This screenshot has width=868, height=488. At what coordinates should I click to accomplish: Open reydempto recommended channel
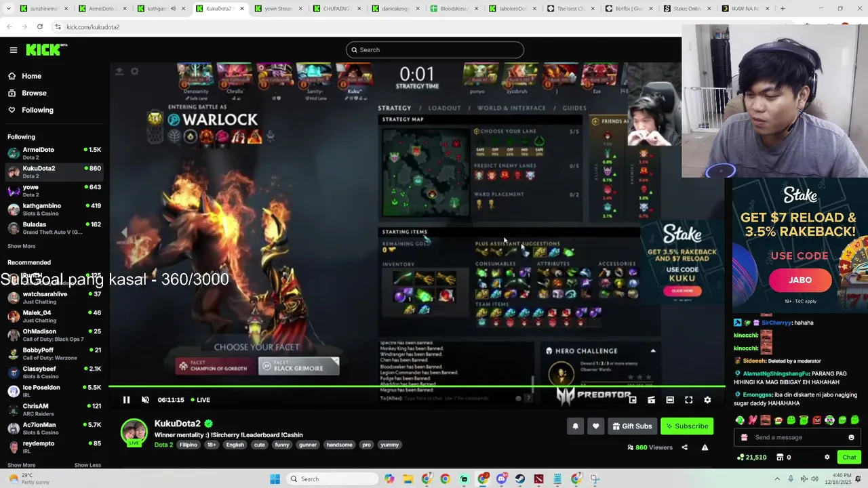click(54, 447)
